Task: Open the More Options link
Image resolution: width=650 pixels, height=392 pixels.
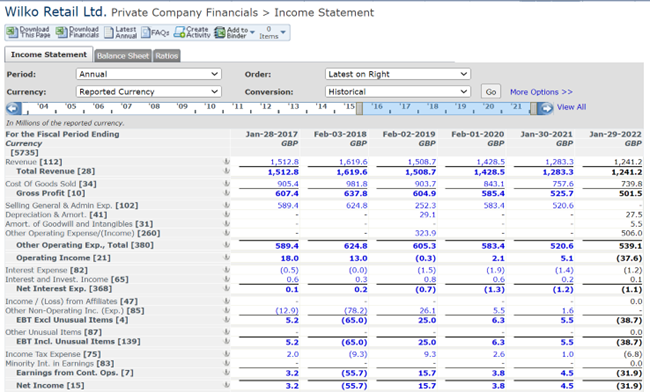Action: tap(541, 92)
